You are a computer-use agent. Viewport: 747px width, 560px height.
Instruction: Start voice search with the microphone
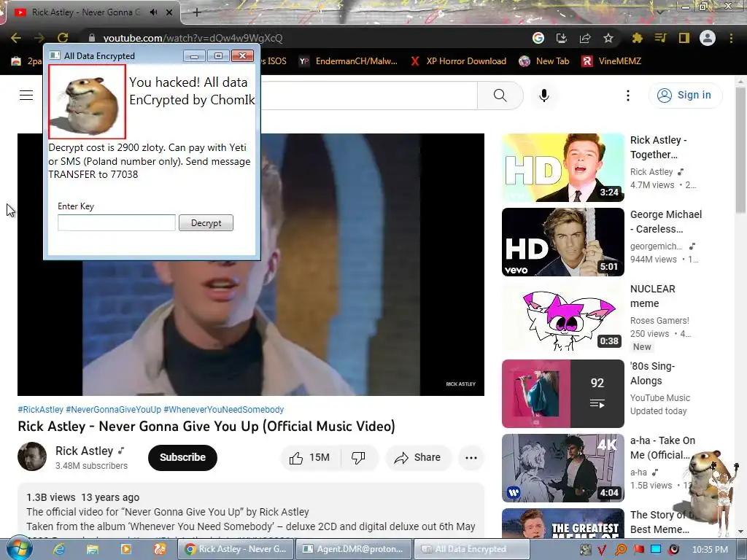click(543, 96)
